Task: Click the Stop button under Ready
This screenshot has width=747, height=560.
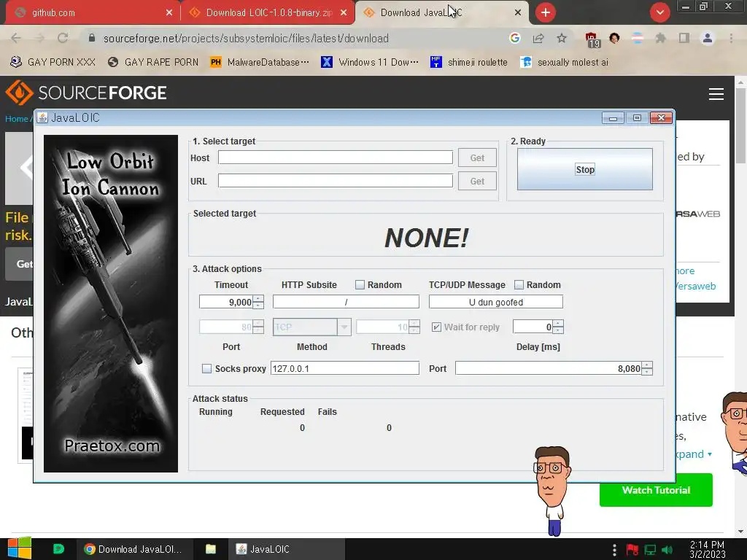Action: (584, 169)
